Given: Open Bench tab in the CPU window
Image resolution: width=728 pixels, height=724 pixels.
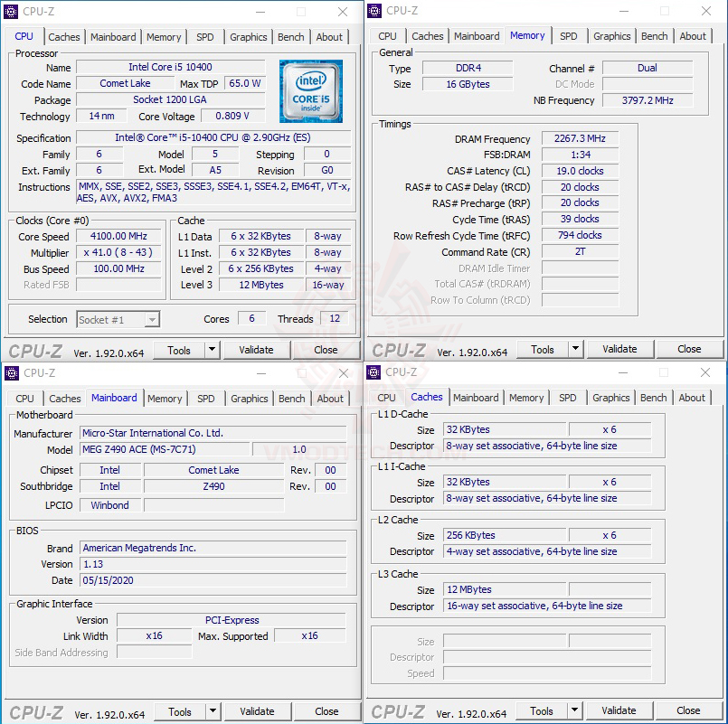Looking at the screenshot, I should (291, 37).
